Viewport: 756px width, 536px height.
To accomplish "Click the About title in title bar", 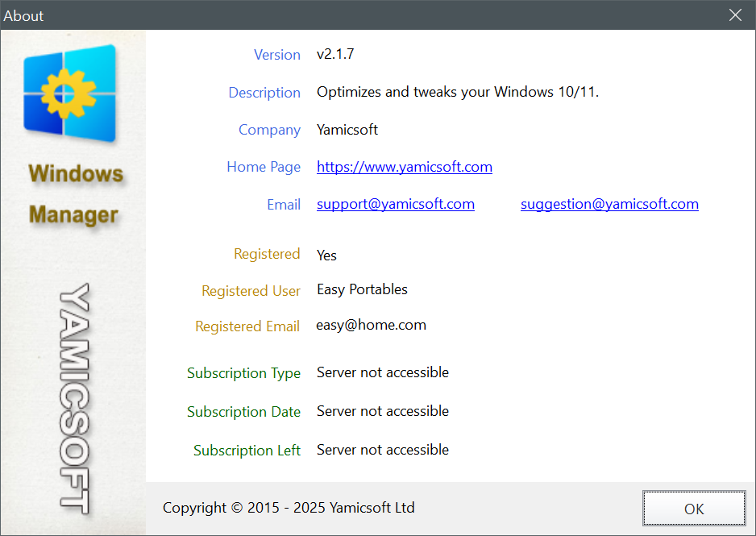I will [23, 16].
